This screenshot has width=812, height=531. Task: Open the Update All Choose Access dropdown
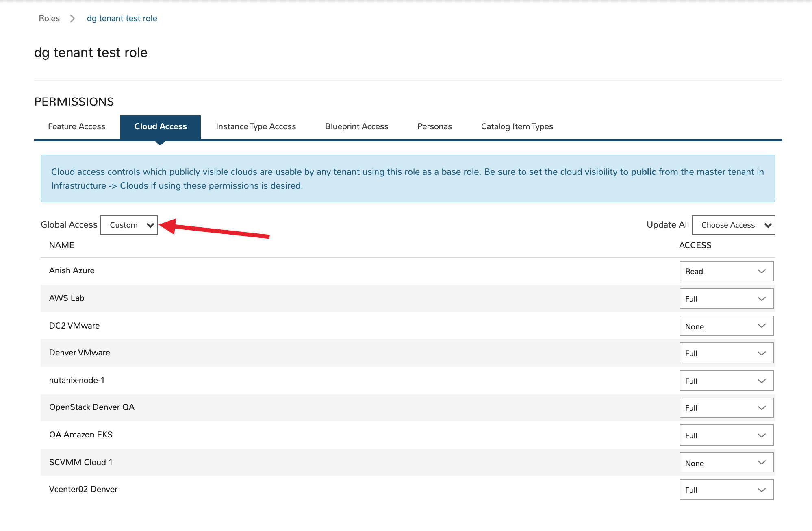point(733,225)
